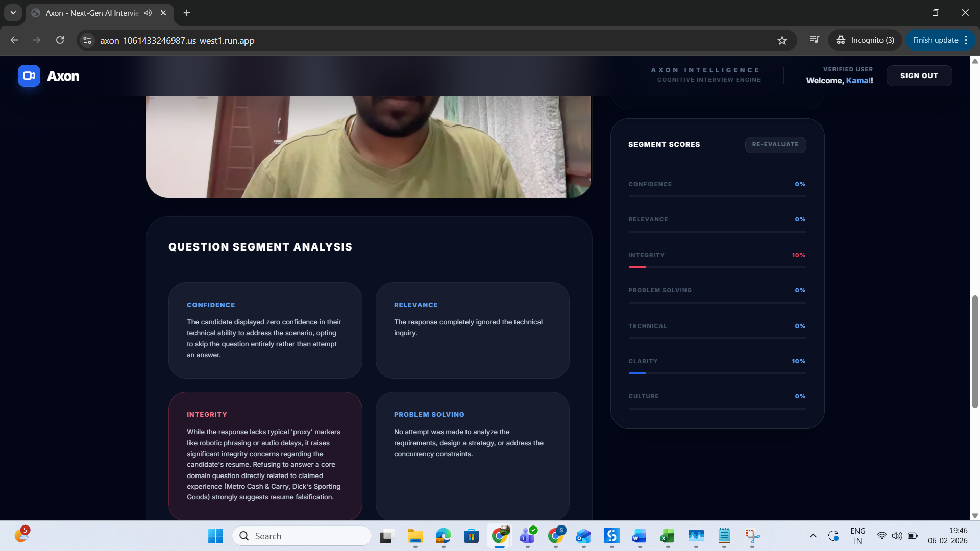Open File Explorer from taskbar
980x551 pixels.
(x=415, y=536)
